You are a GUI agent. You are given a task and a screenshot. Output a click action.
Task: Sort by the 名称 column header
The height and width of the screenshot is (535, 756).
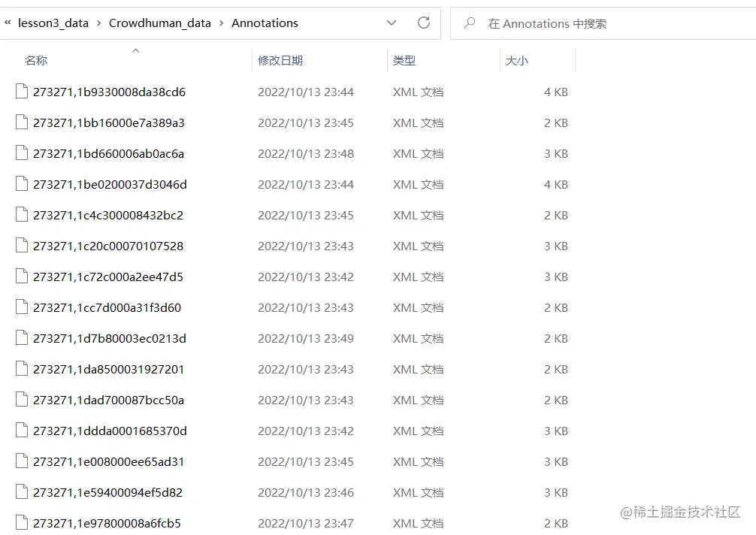pos(36,61)
